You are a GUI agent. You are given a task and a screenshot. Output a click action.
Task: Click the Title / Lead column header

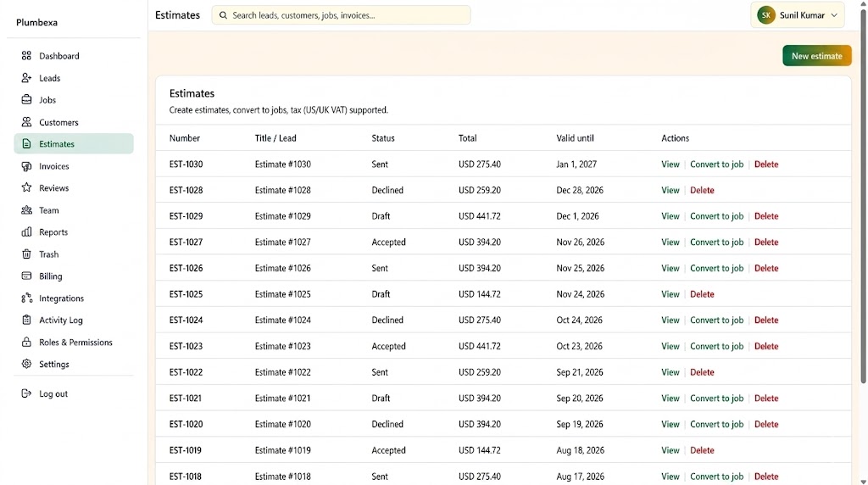275,138
